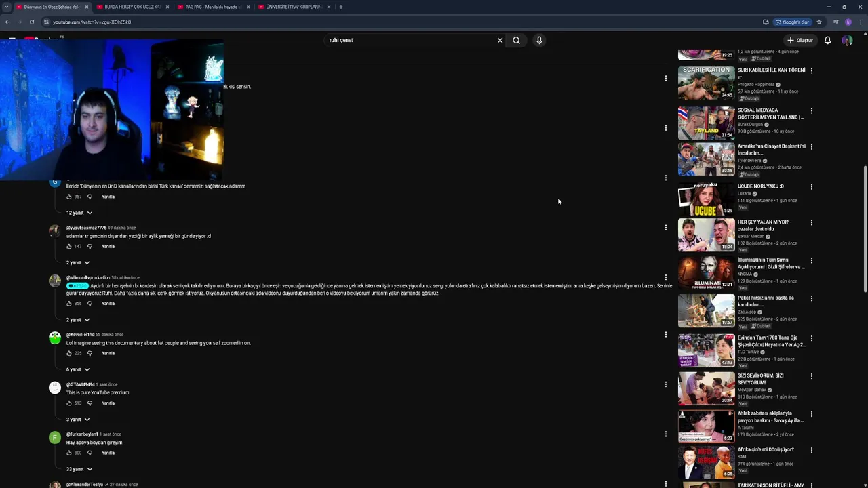Click the address bar URL
868x488 pixels.
click(x=92, y=22)
